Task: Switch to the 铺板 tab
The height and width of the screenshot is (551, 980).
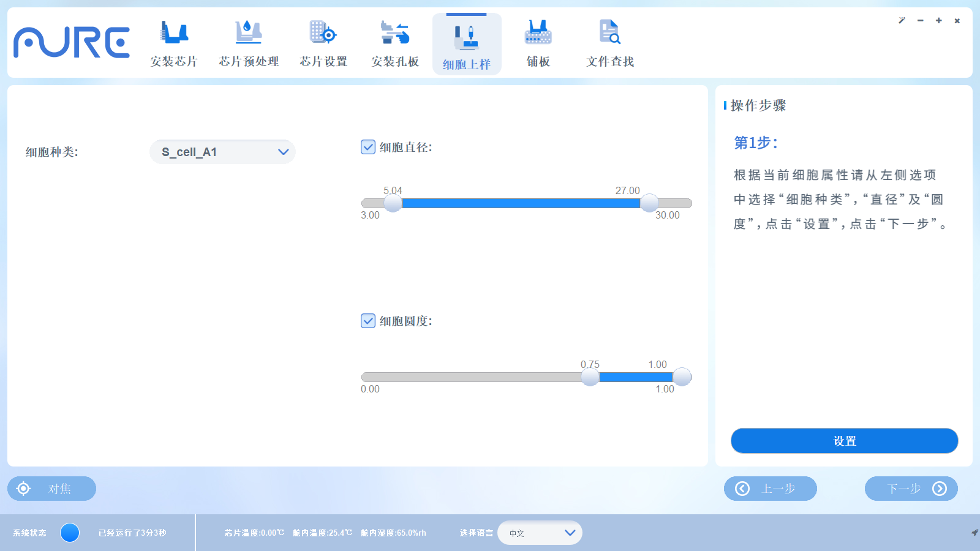Action: click(538, 43)
